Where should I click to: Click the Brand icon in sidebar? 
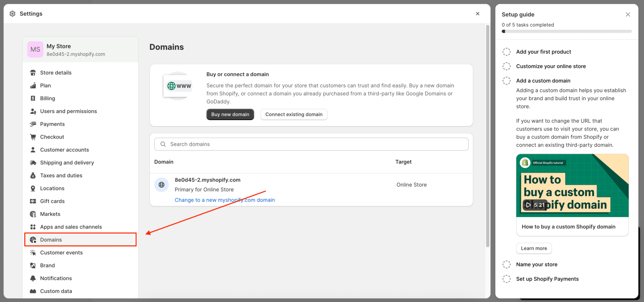[33, 266]
